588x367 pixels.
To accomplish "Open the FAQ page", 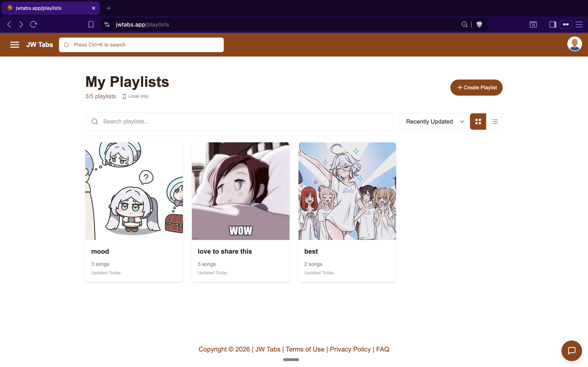I will click(x=382, y=349).
